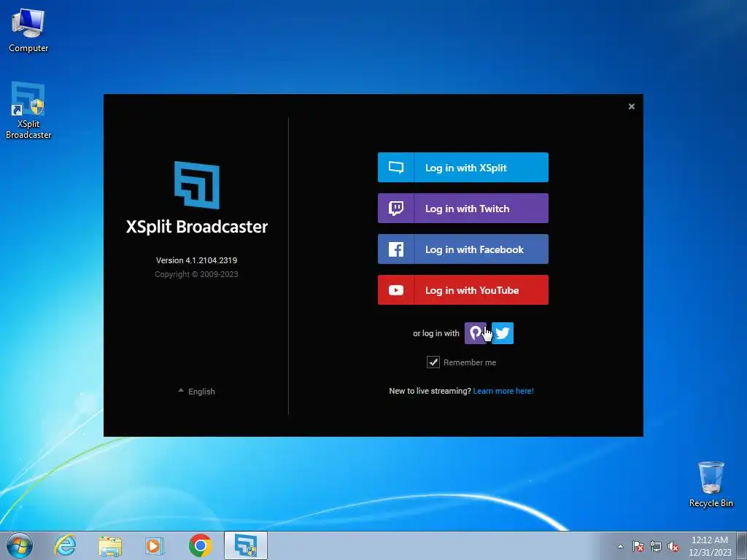The width and height of the screenshot is (747, 560).
Task: Open the Learn more here! link
Action: click(503, 391)
